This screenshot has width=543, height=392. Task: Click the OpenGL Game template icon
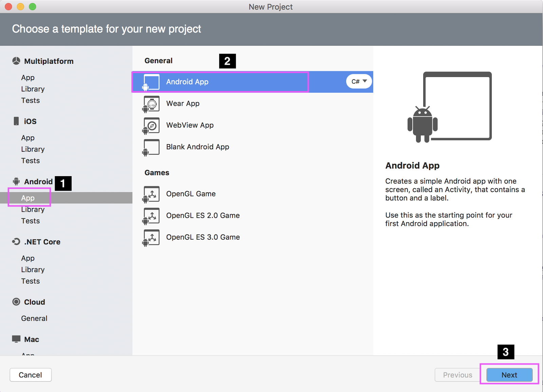point(151,194)
